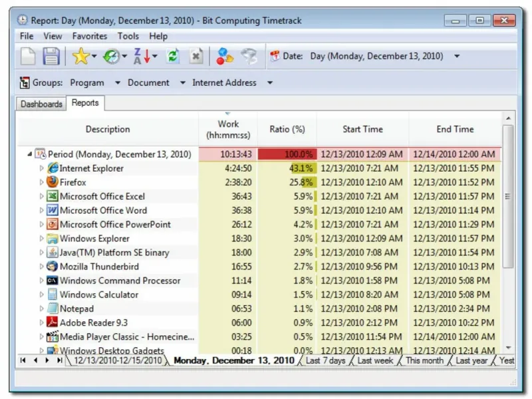Image resolution: width=532 pixels, height=399 pixels.
Task: Sort by the Description column header
Action: tap(108, 129)
